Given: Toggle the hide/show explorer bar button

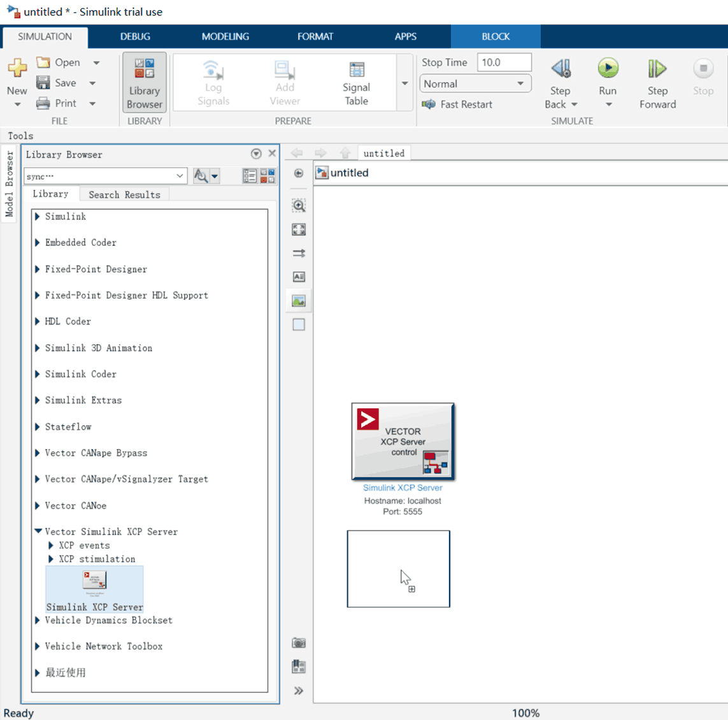Looking at the screenshot, I should [x=299, y=173].
